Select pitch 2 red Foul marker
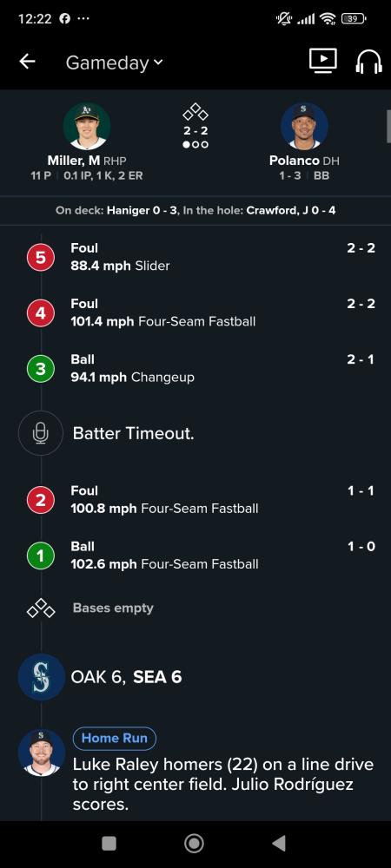The image size is (391, 868). [x=41, y=501]
